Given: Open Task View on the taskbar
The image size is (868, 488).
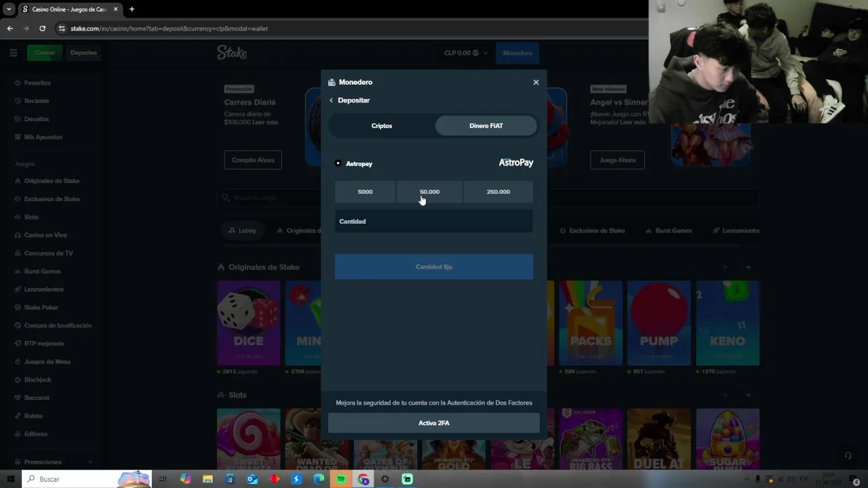Looking at the screenshot, I should point(163,479).
